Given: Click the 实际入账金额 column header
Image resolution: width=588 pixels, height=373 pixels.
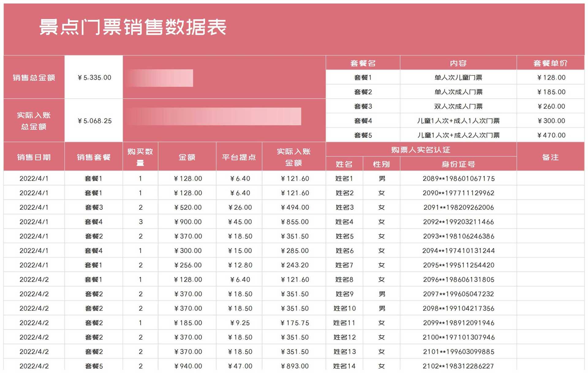Looking at the screenshot, I should coord(294,157).
